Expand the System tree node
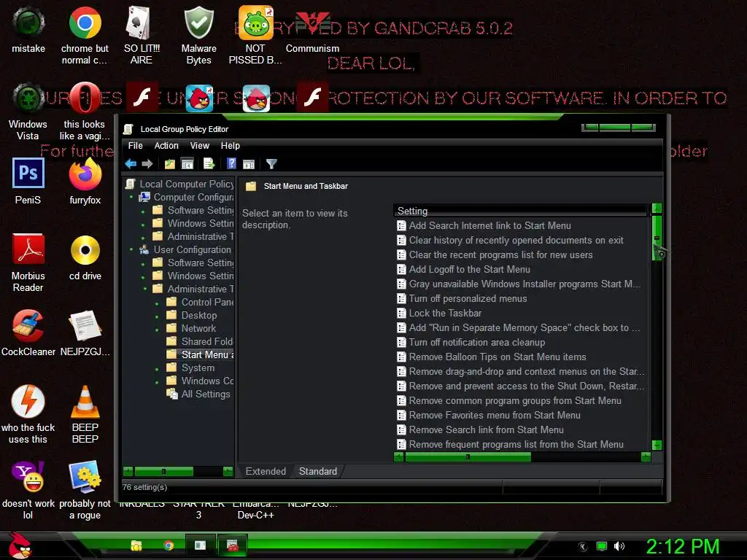 (158, 368)
